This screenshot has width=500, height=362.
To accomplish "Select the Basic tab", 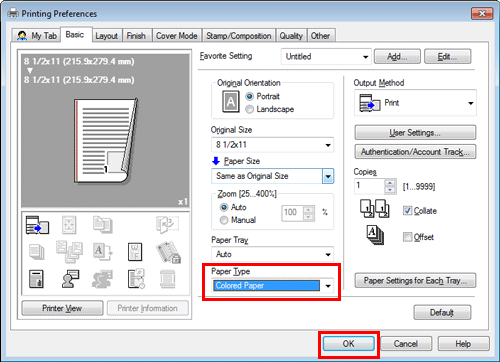I will click(75, 35).
